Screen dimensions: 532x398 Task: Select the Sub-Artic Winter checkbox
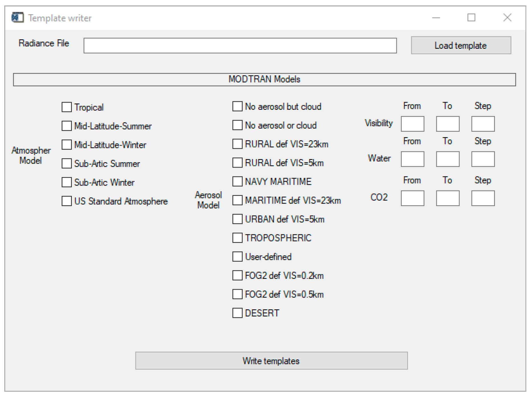[67, 182]
